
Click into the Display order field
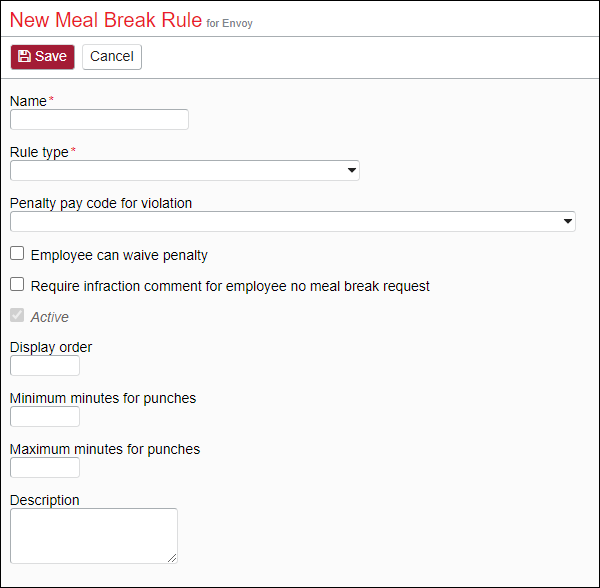(45, 366)
